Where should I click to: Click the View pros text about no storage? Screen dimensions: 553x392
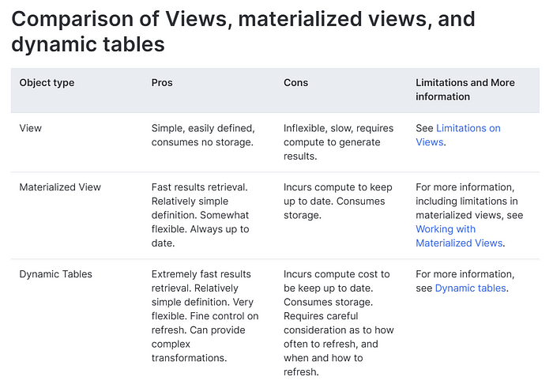pyautogui.click(x=203, y=135)
